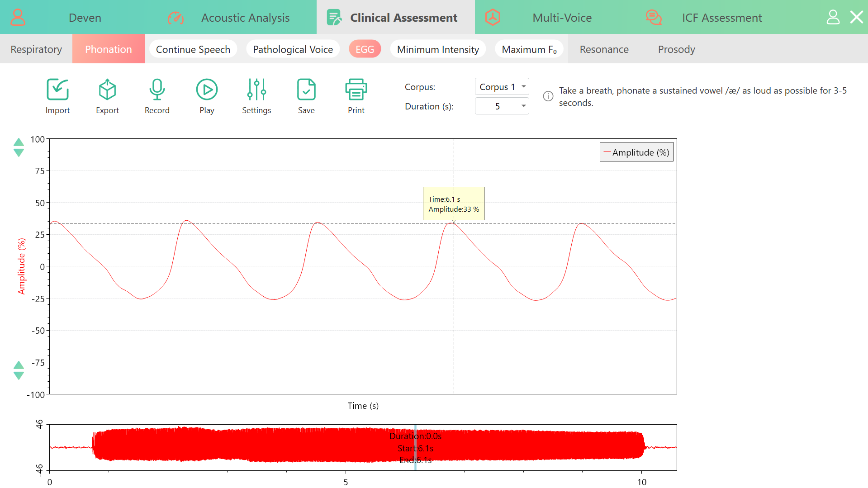Select the Resonance sub-tab
Image resolution: width=868 pixels, height=488 pixels.
point(604,49)
